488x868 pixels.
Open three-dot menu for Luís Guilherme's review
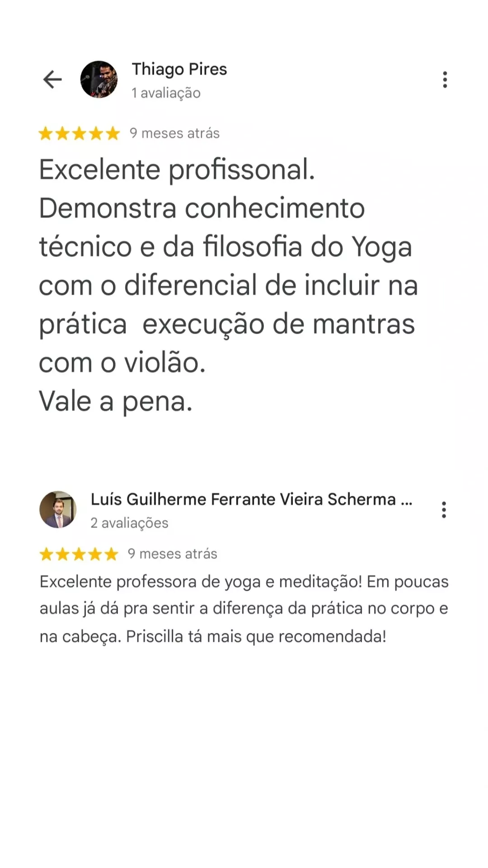[x=444, y=509]
